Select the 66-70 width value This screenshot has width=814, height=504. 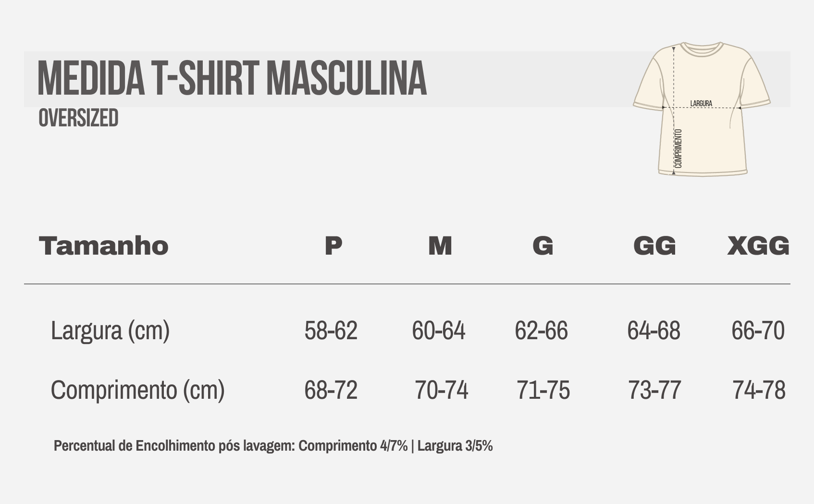(x=758, y=331)
